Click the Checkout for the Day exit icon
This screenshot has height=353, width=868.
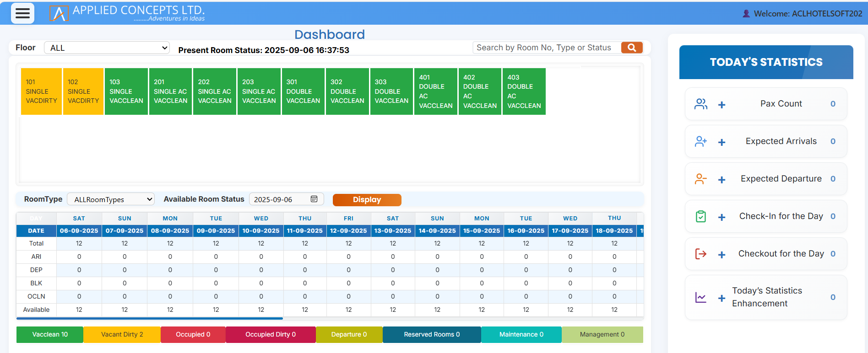tap(700, 254)
